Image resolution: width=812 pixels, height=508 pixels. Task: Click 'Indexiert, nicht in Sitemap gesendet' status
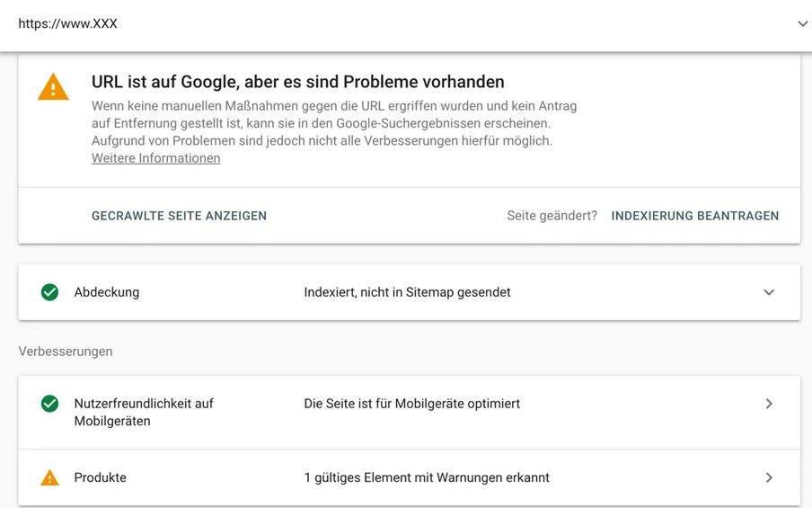[407, 292]
